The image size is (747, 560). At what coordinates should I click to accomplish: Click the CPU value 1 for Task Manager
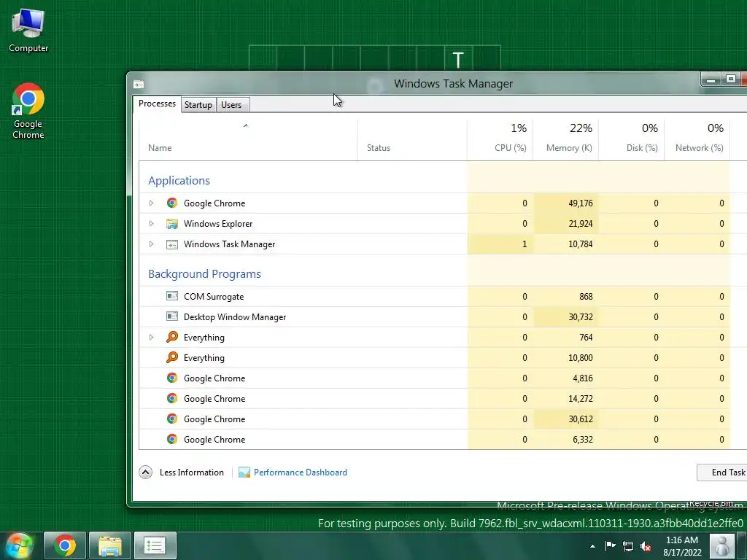coord(525,244)
